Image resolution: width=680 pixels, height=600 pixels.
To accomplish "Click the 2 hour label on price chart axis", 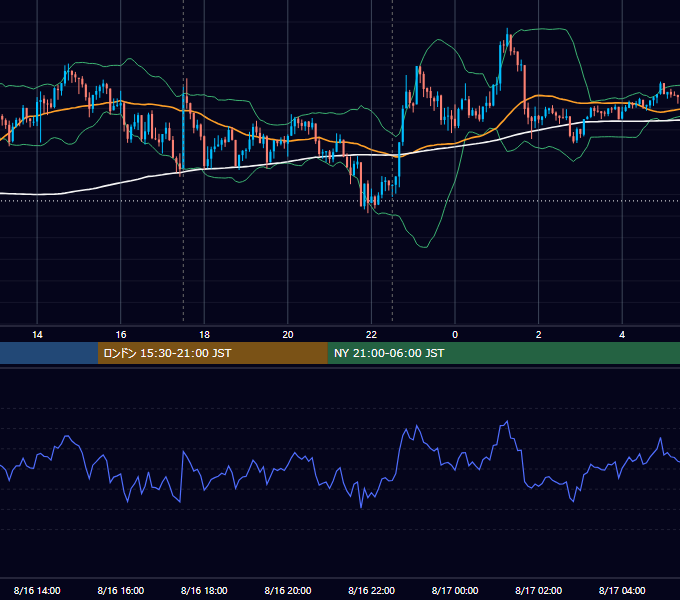I will [539, 335].
